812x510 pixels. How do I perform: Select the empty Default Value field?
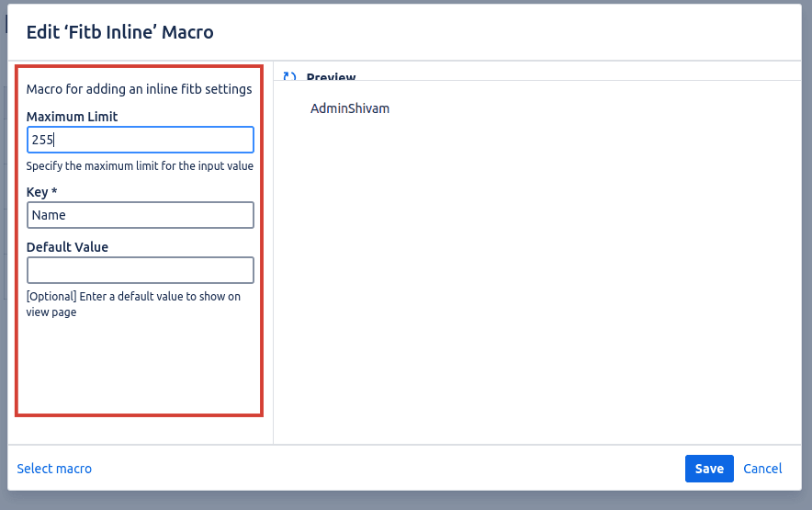coord(140,270)
